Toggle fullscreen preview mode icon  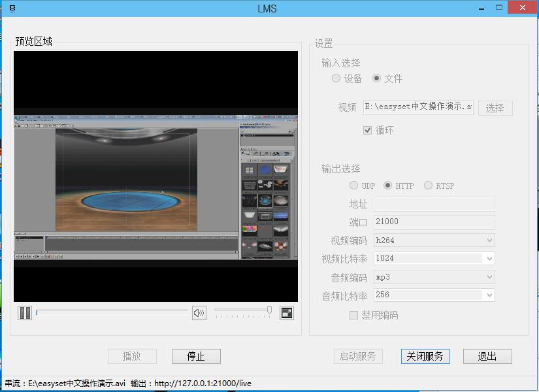pos(287,313)
